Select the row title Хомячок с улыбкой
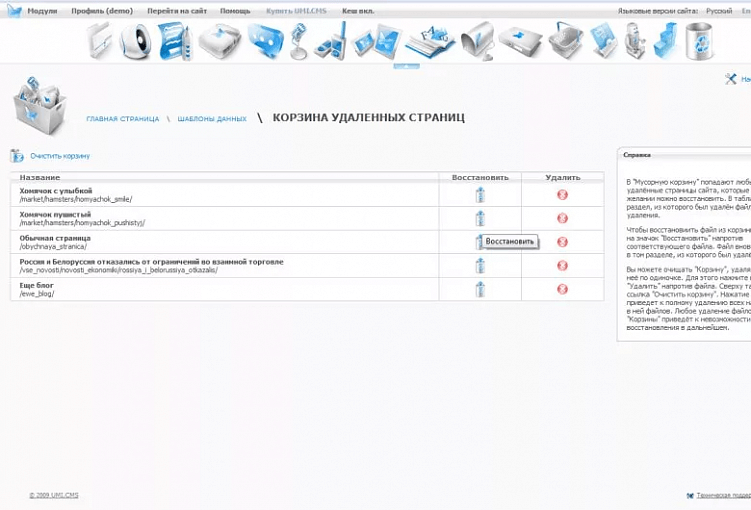 (56, 191)
